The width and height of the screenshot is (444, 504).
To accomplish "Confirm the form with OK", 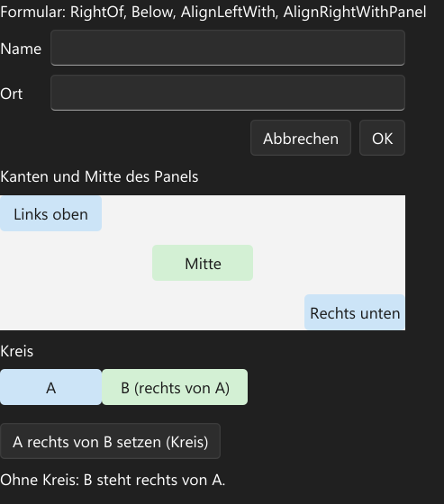I will tap(382, 138).
